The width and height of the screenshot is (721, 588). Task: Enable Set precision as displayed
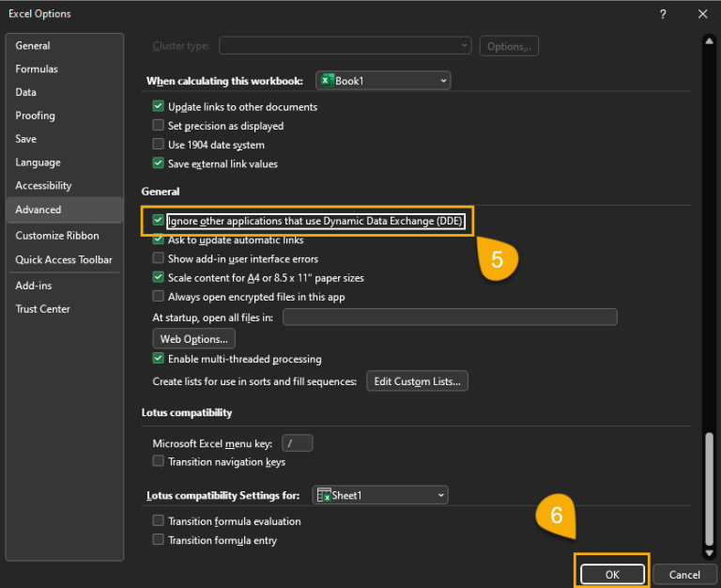tap(159, 126)
